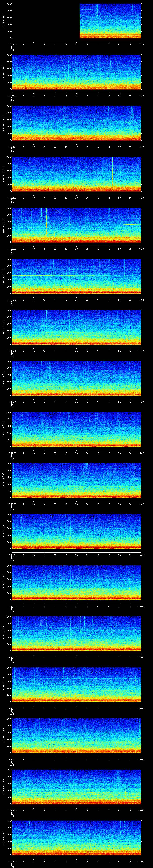Click the 17:07:00 start time label
The width and height of the screenshot is (153, 868).
[12, 198]
